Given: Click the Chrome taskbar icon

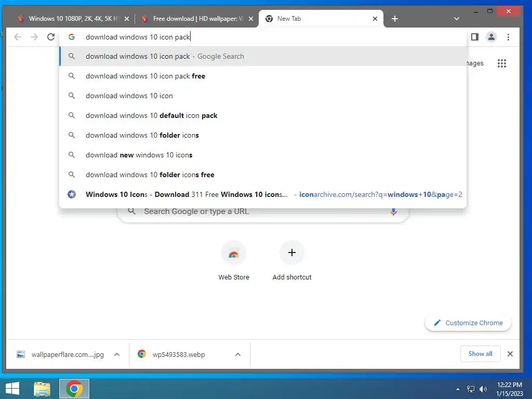Looking at the screenshot, I should coord(74,389).
